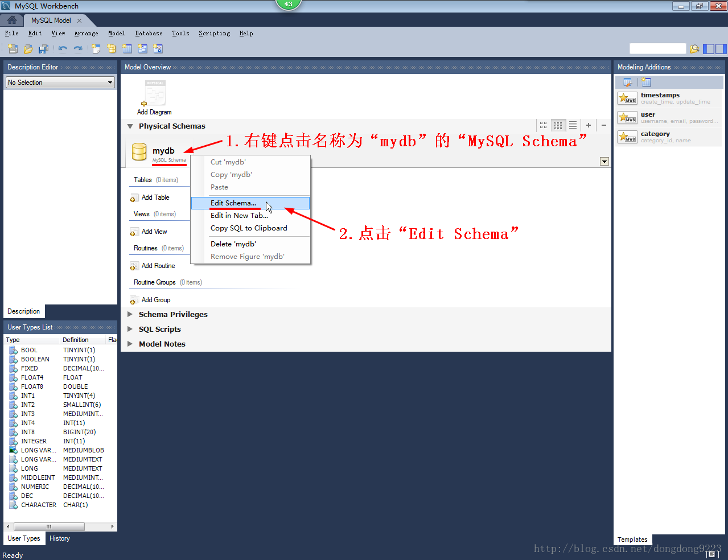Click the Add Diagram icon in Model Overview
Screen dimensions: 728x560
pos(154,93)
